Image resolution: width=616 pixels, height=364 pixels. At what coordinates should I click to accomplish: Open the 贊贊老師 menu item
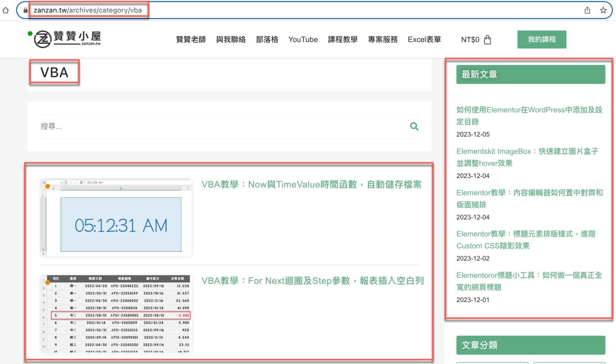pos(191,40)
